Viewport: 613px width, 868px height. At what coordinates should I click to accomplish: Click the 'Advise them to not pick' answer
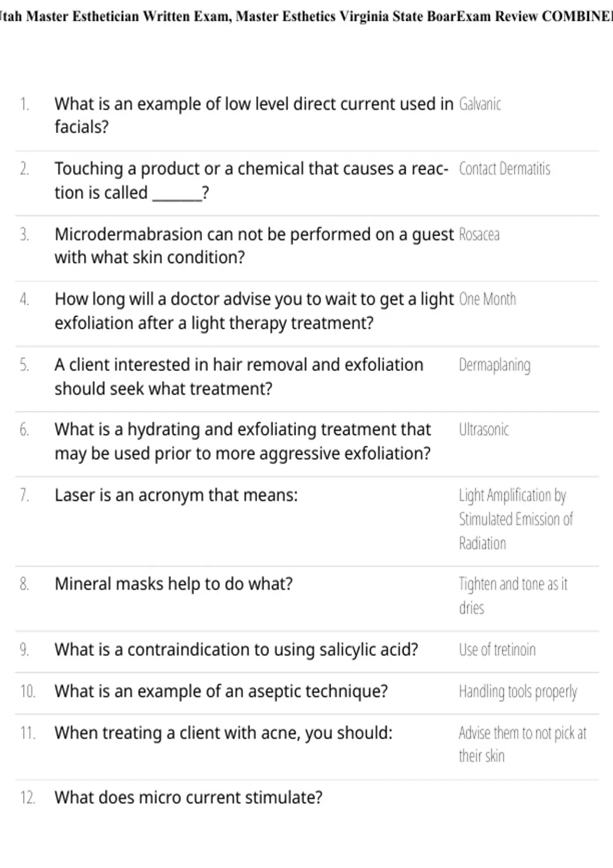click(523, 744)
